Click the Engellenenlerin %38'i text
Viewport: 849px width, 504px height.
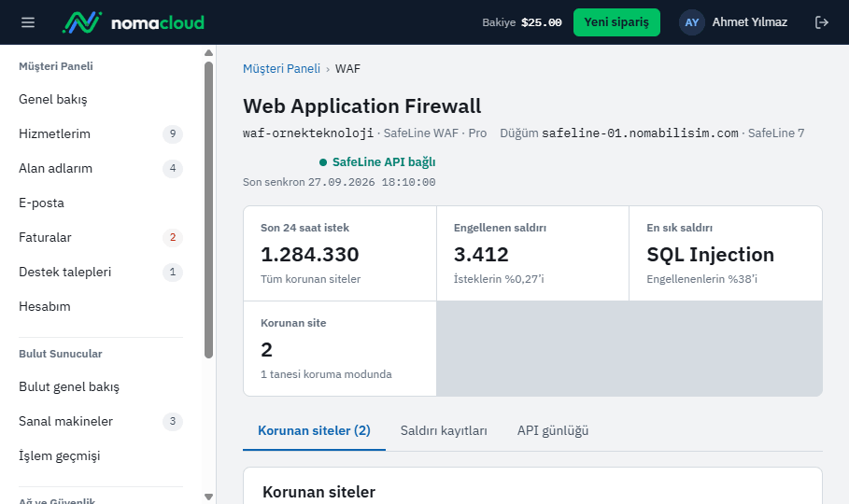tap(701, 279)
